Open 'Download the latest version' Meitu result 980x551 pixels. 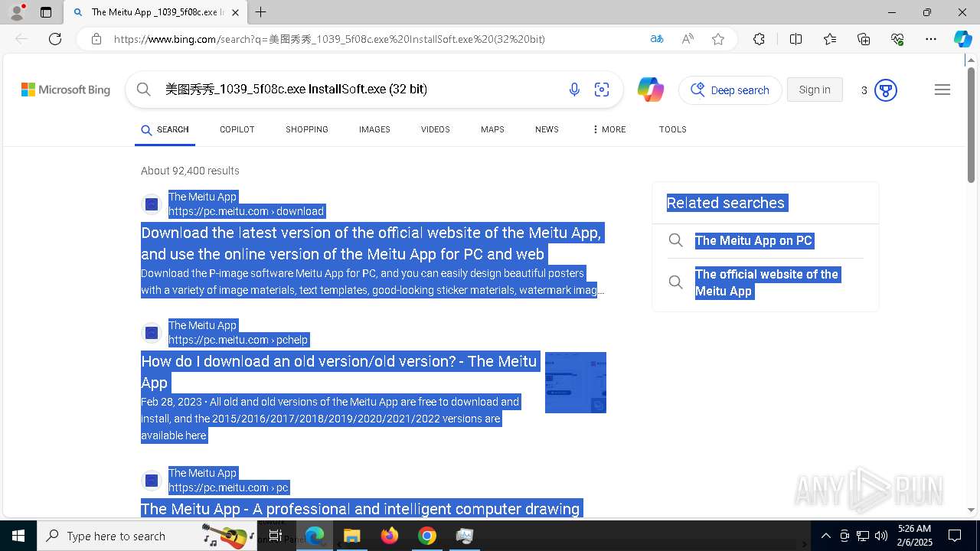coord(371,243)
